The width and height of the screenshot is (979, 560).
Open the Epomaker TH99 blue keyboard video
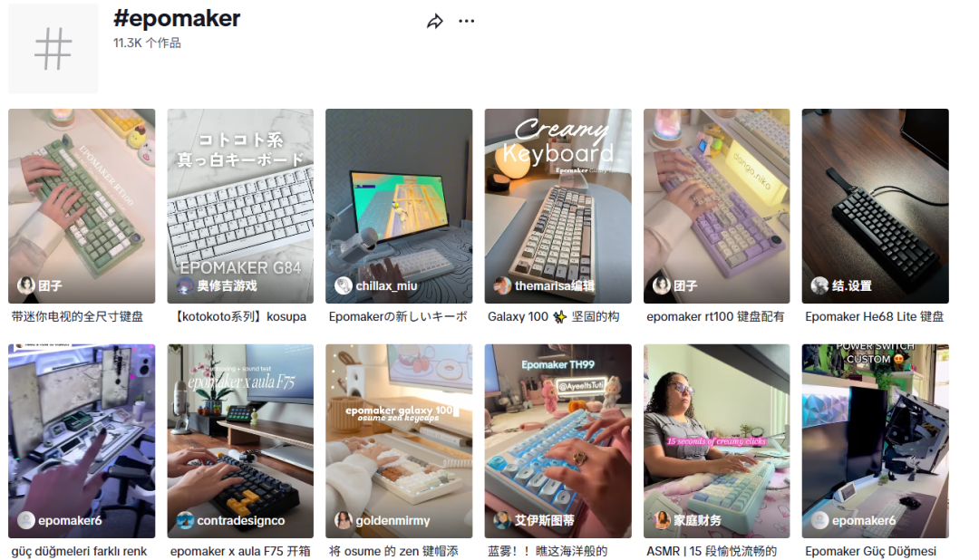point(558,440)
